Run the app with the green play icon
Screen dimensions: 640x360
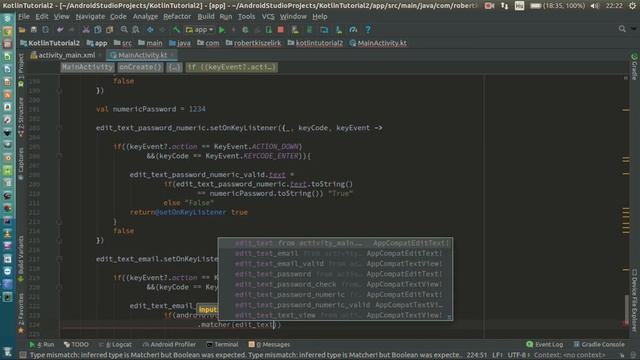(222, 30)
